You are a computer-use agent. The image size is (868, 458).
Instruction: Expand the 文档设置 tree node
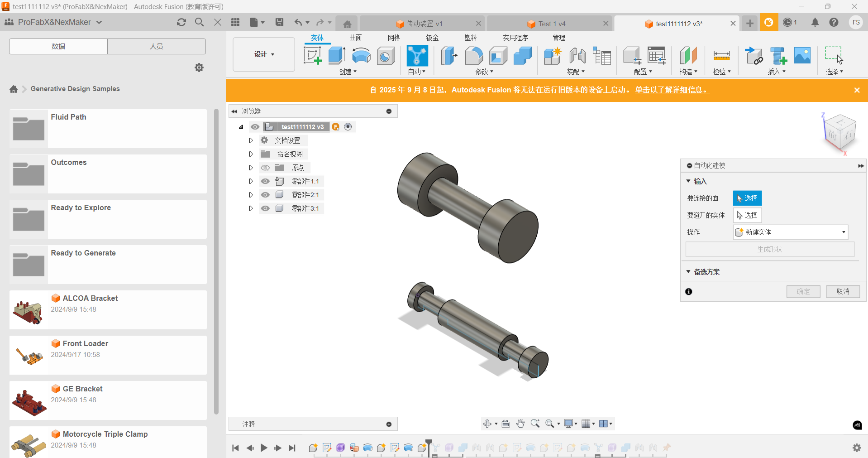pos(251,140)
